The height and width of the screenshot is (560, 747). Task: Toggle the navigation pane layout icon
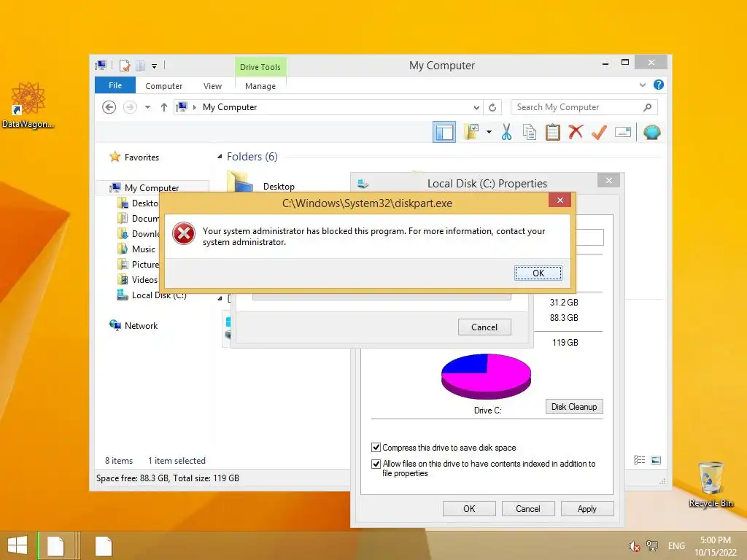pyautogui.click(x=444, y=132)
